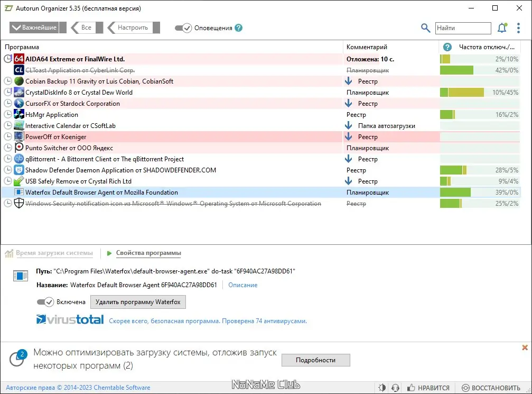
Task: Select the Настроить filter tab
Action: [133, 28]
